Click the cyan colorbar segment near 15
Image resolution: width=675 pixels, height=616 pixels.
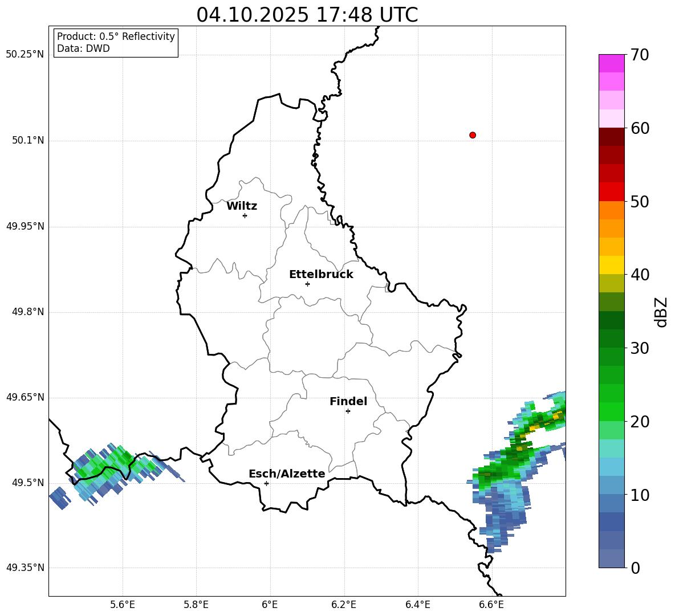point(611,448)
